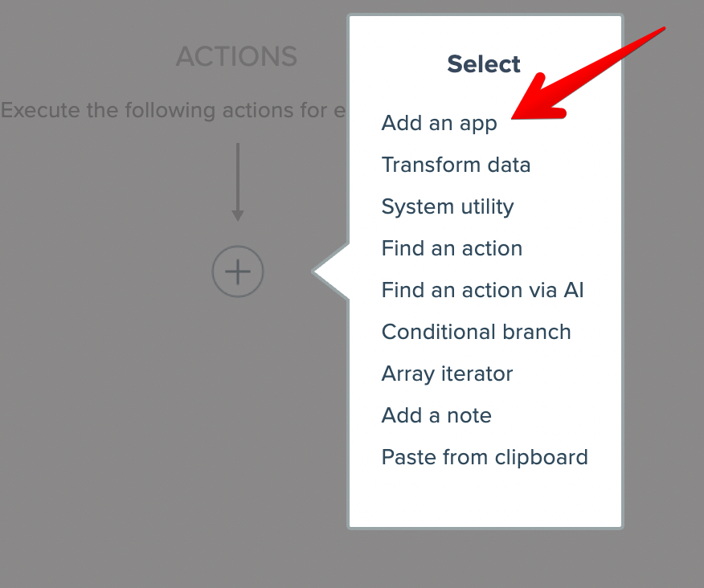Dismiss popup via dimmed area below plus icon
This screenshot has width=704, height=588.
click(x=238, y=418)
